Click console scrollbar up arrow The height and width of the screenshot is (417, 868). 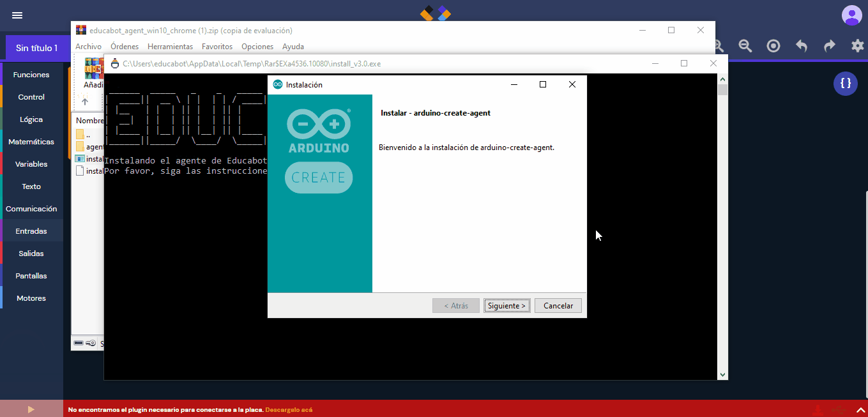tap(722, 79)
